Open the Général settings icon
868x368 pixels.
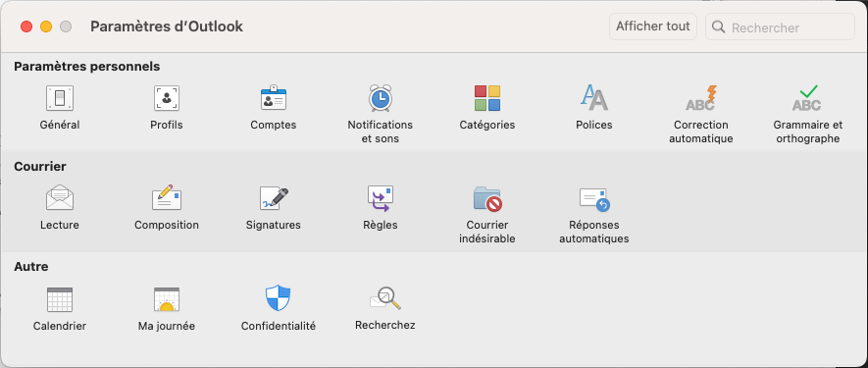click(x=60, y=99)
